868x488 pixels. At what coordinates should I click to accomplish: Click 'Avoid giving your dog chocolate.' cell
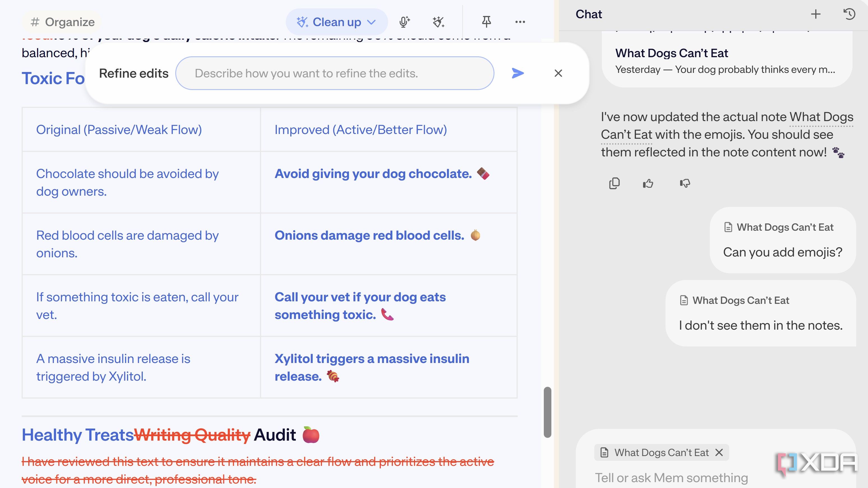click(388, 182)
